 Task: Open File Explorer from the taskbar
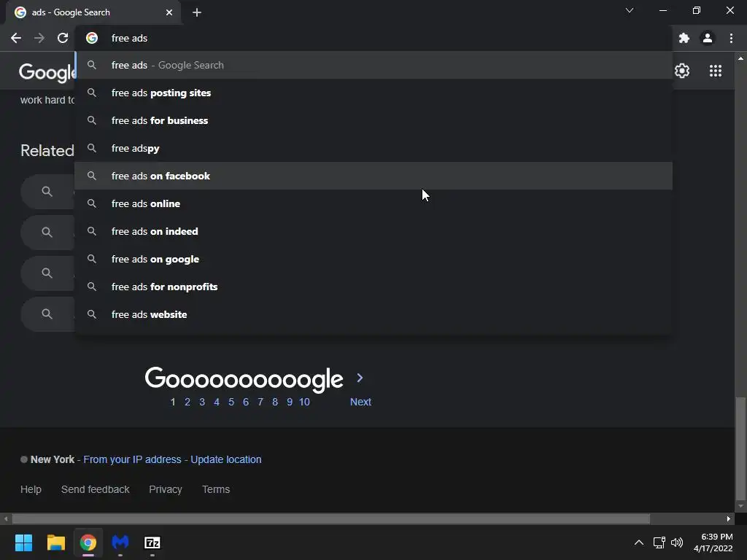[55, 542]
